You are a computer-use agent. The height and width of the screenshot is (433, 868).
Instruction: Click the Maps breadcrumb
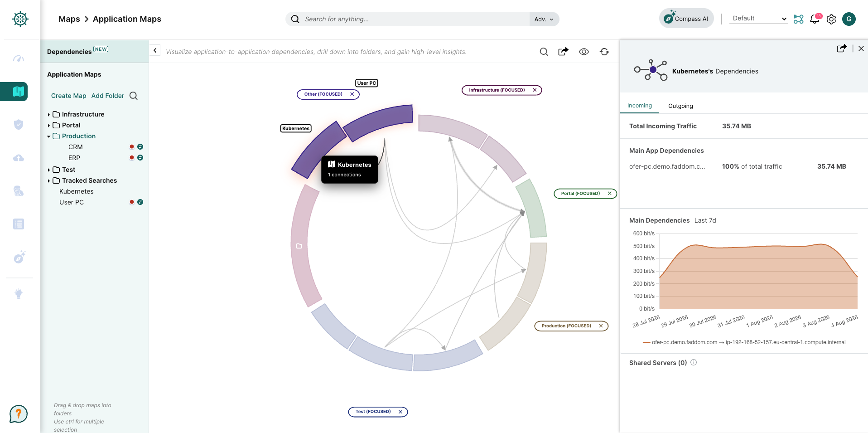click(69, 19)
